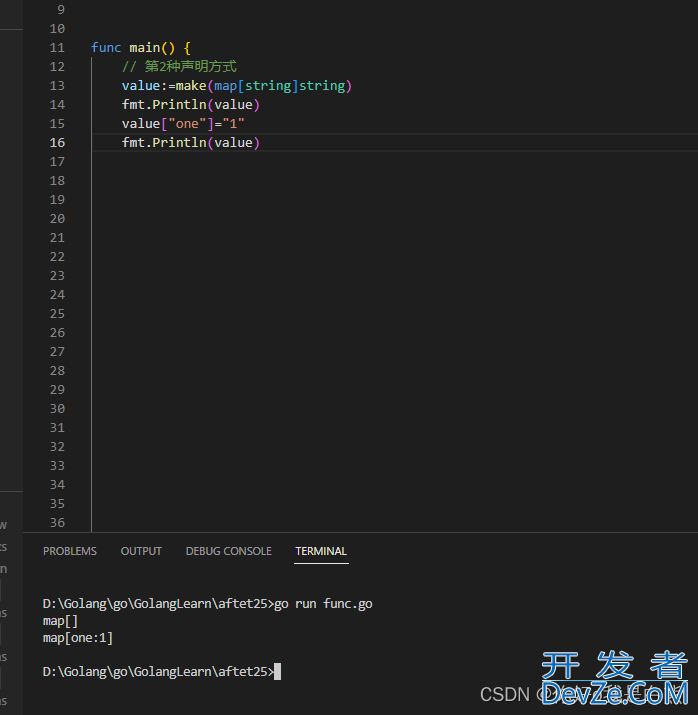Click fmt.Println(value) on line 14
Image resolution: width=698 pixels, height=715 pixels.
point(191,105)
